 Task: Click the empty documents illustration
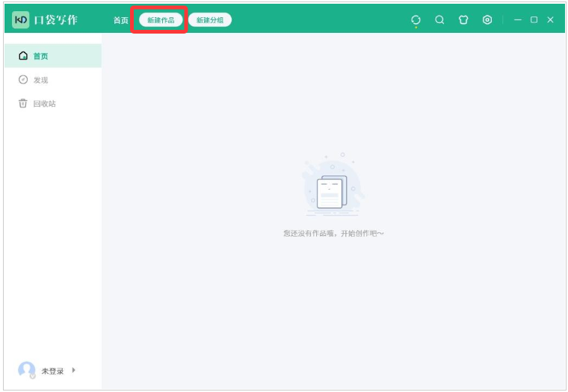pos(333,184)
